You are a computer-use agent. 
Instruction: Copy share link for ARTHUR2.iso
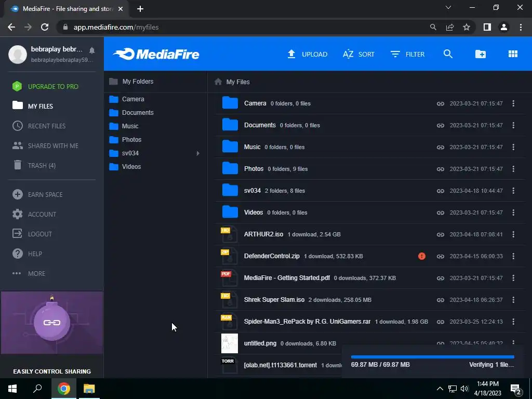pyautogui.click(x=441, y=234)
